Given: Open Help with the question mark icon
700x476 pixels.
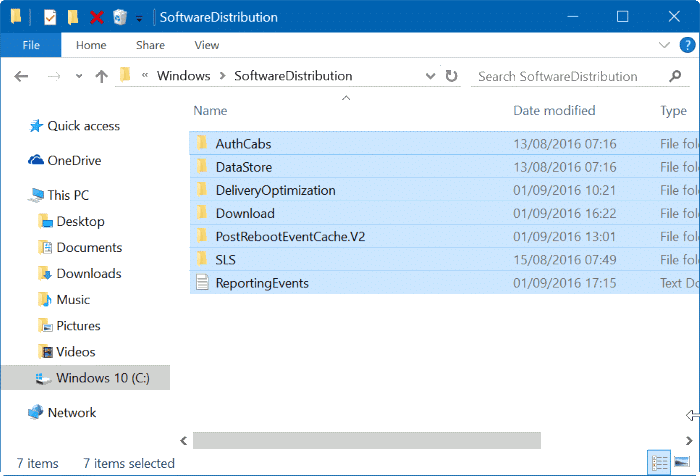Looking at the screenshot, I should (687, 45).
